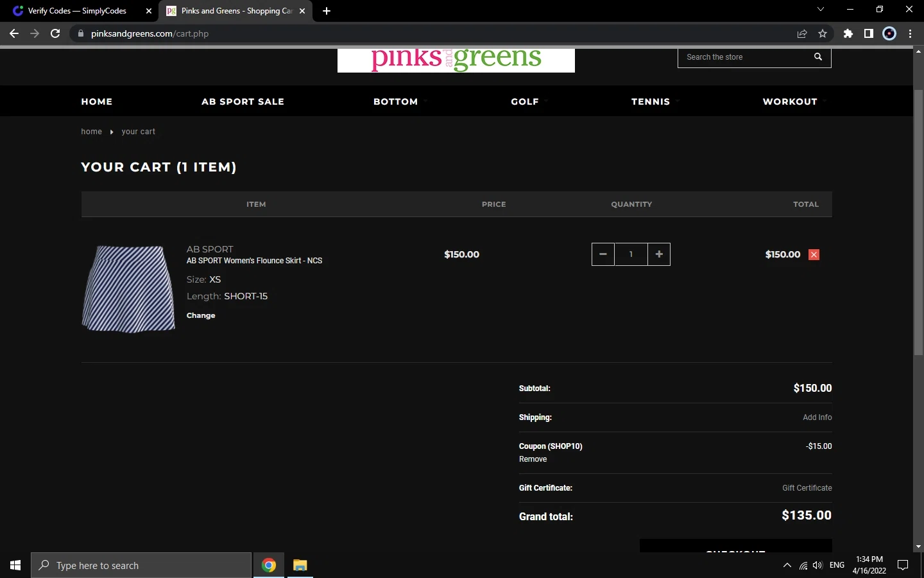Click the browser back arrow
Viewport: 924px width, 578px height.
[x=14, y=33]
